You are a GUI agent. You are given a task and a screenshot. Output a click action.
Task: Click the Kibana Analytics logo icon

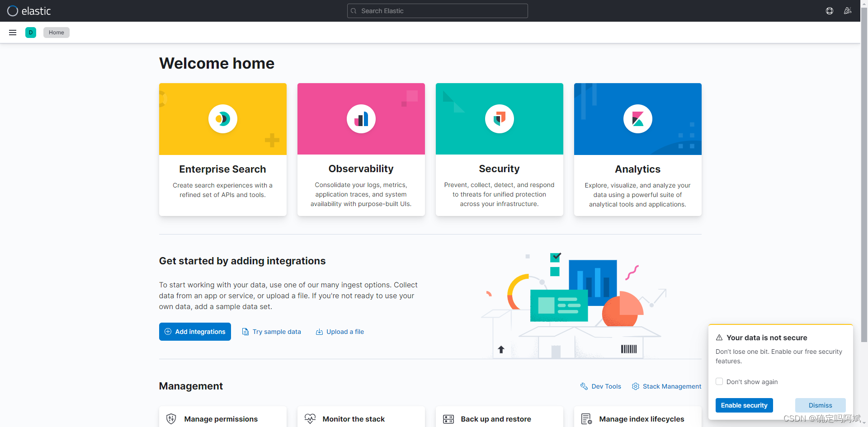click(638, 119)
